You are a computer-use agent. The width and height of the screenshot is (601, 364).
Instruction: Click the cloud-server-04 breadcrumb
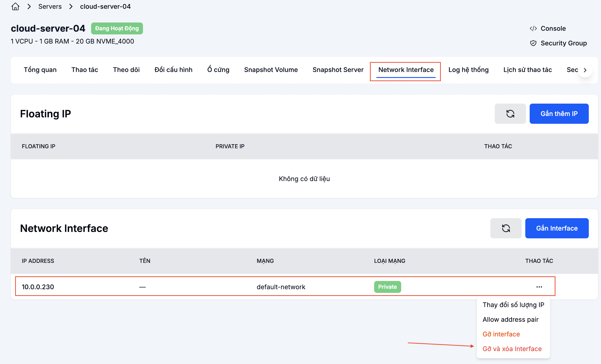[x=105, y=6]
